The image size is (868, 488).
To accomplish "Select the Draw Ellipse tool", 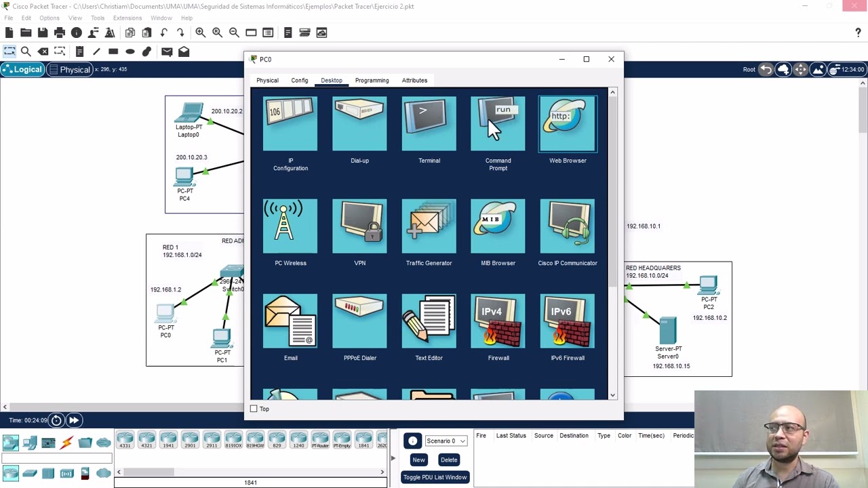I will tap(130, 52).
